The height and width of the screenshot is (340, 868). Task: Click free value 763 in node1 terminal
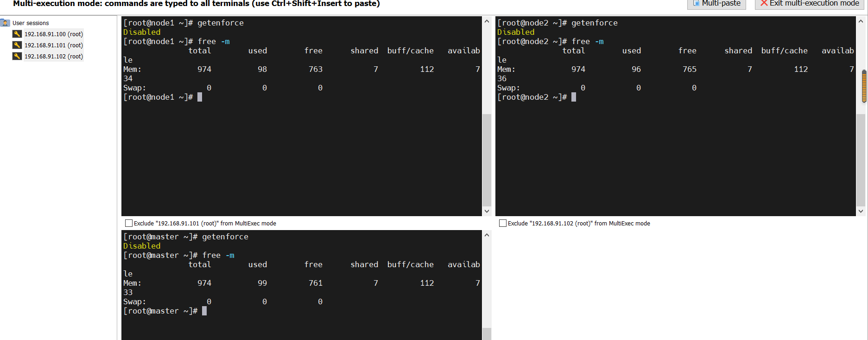[x=316, y=69]
